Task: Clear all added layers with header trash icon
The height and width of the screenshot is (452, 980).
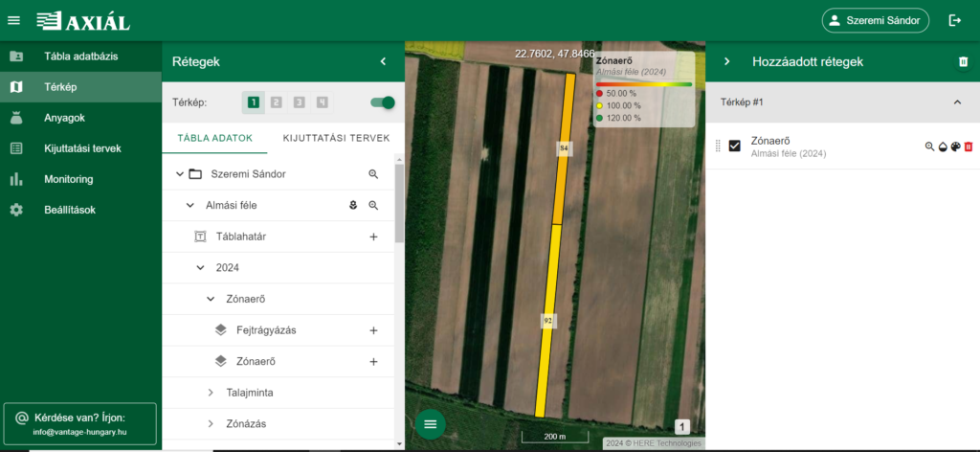Action: (963, 61)
